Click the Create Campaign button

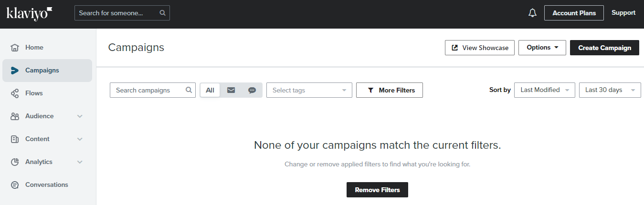click(604, 48)
